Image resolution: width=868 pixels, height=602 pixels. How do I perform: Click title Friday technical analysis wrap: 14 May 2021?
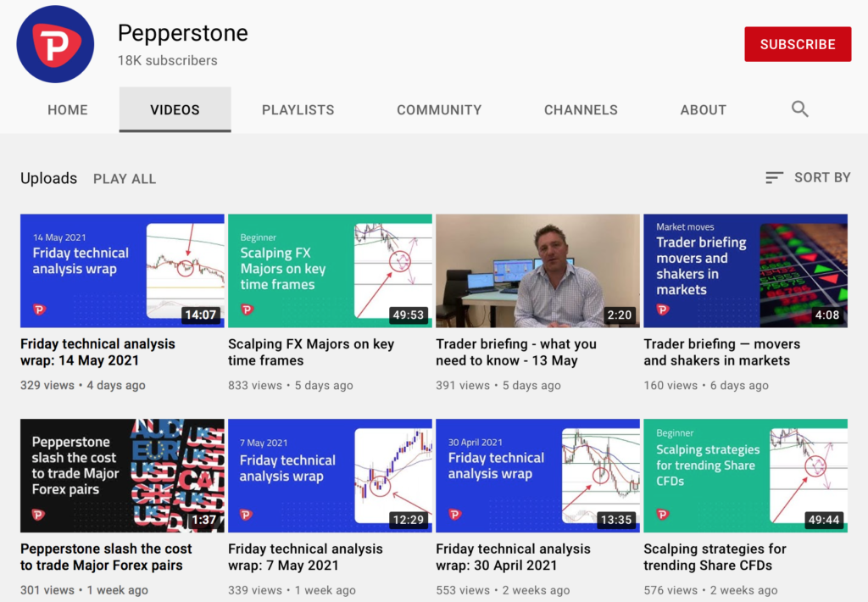click(x=97, y=352)
